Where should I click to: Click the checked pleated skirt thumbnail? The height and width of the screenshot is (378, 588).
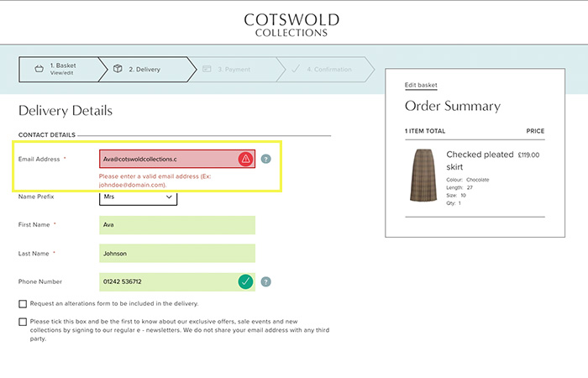424,176
